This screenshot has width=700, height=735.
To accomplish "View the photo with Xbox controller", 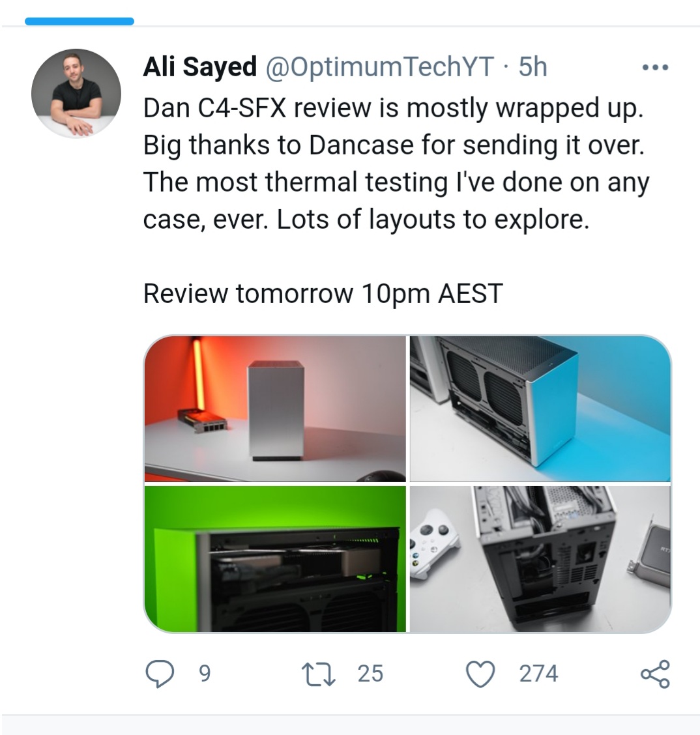I will point(540,559).
